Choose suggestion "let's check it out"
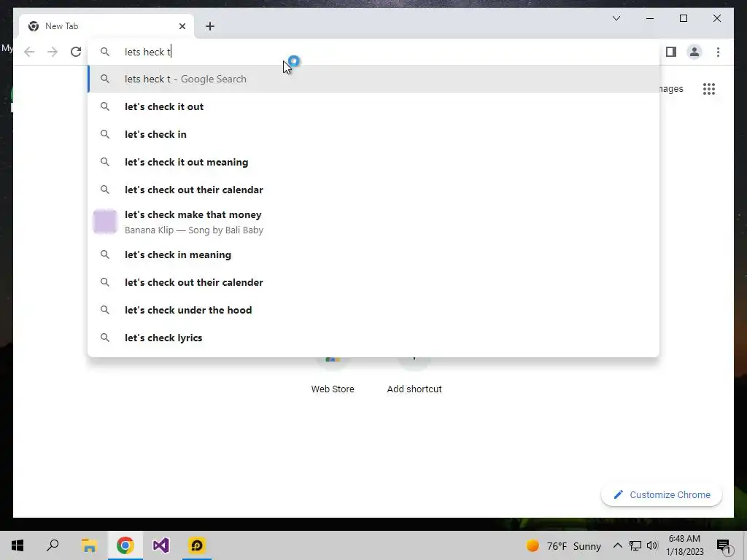 point(373,106)
